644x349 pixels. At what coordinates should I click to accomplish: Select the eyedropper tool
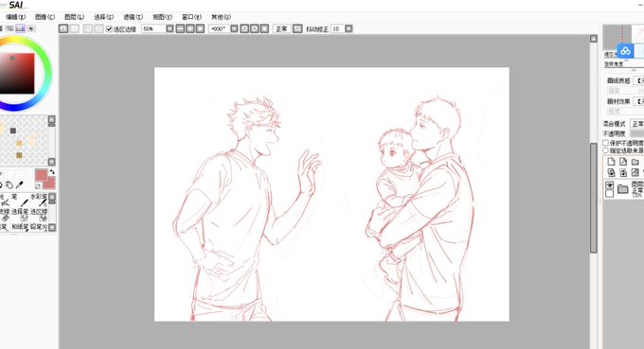click(19, 185)
